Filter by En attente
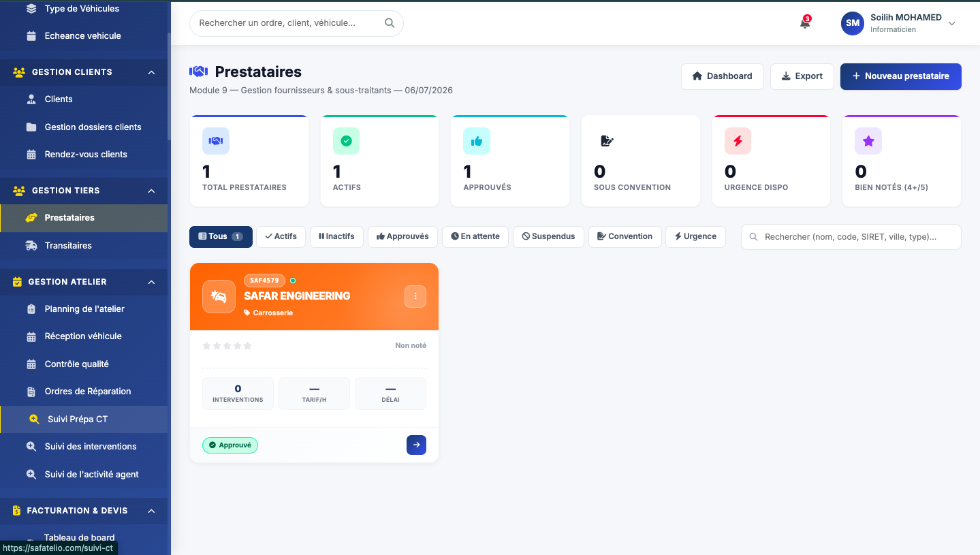Image resolution: width=980 pixels, height=555 pixels. pos(475,236)
